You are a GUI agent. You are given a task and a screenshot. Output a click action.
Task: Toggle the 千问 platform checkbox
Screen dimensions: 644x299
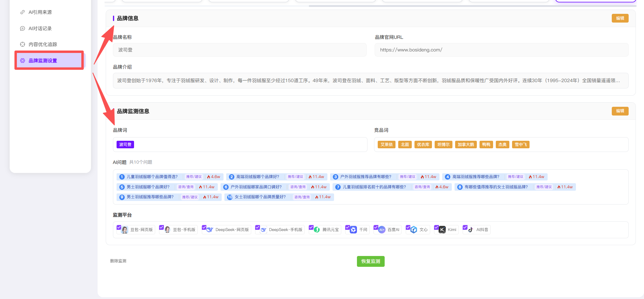pos(347,227)
